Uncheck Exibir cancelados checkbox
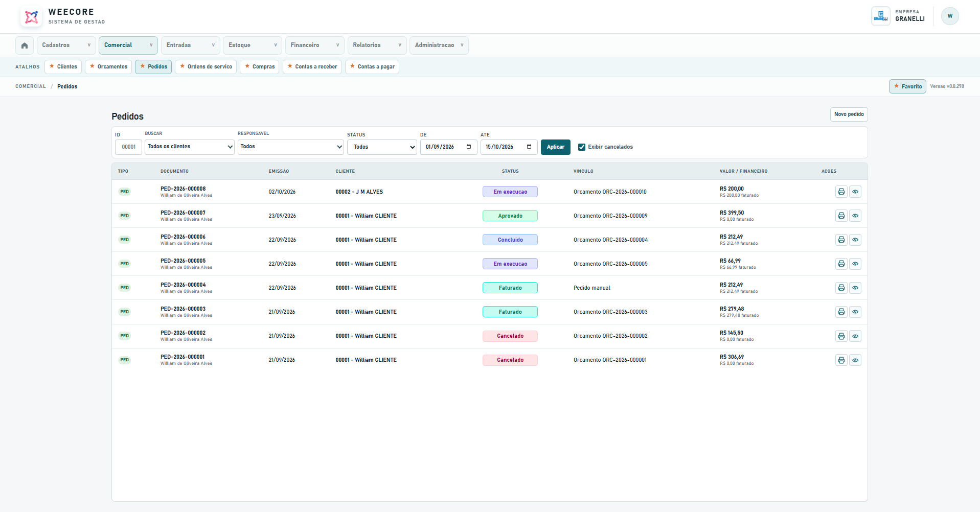Image resolution: width=980 pixels, height=512 pixels. pyautogui.click(x=582, y=147)
